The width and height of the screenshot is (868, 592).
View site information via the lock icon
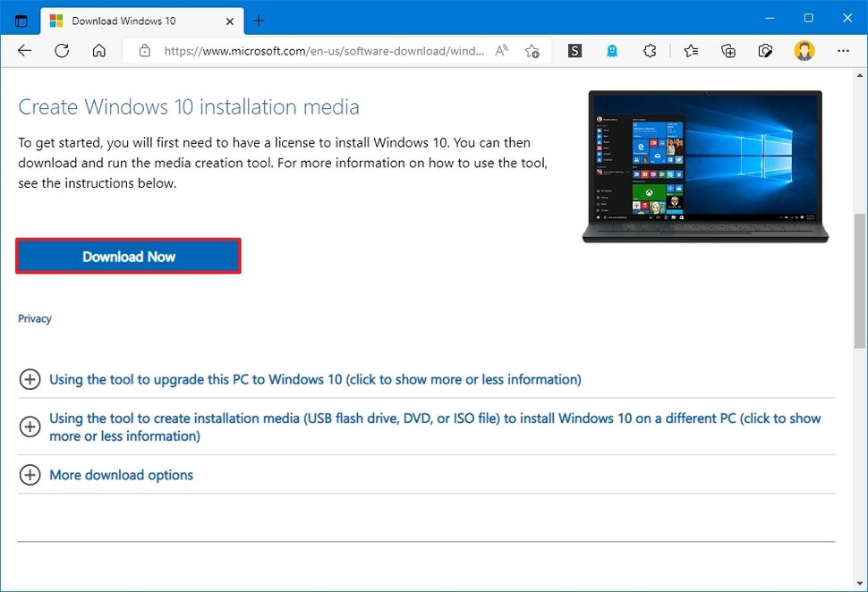pyautogui.click(x=144, y=51)
